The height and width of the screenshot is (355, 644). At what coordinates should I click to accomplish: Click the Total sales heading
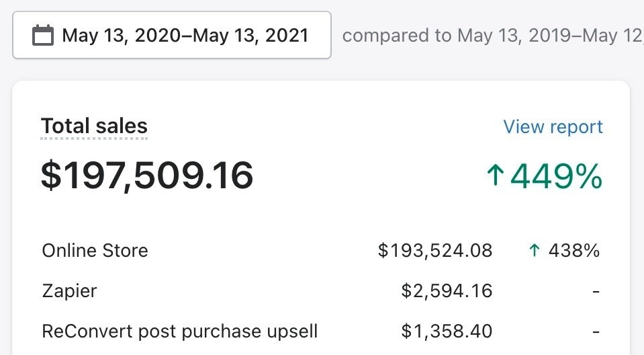click(94, 126)
